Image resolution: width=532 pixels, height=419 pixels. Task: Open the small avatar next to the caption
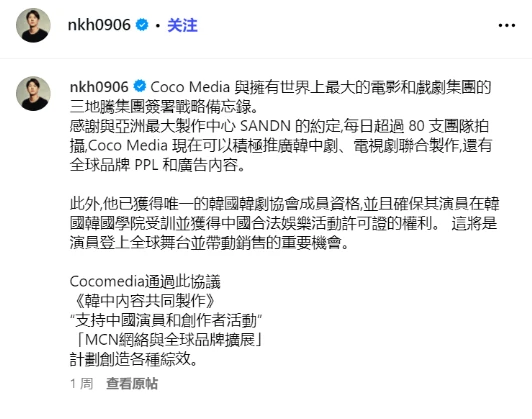pos(33,94)
